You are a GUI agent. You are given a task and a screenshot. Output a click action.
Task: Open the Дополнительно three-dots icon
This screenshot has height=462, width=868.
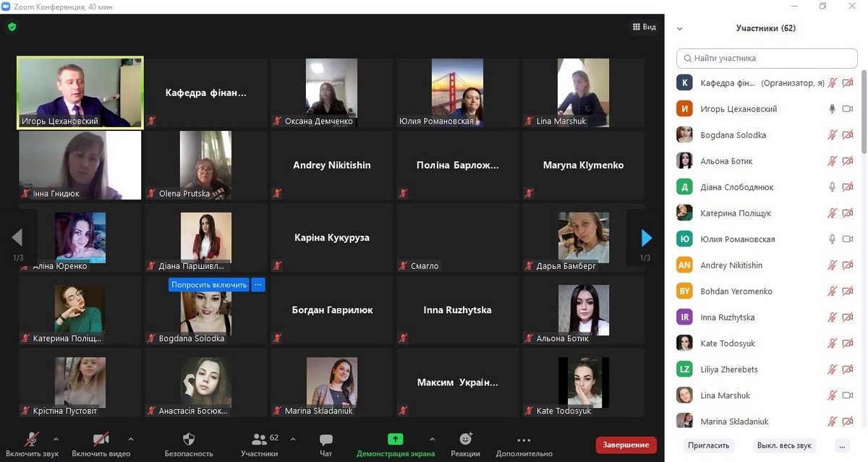(524, 440)
